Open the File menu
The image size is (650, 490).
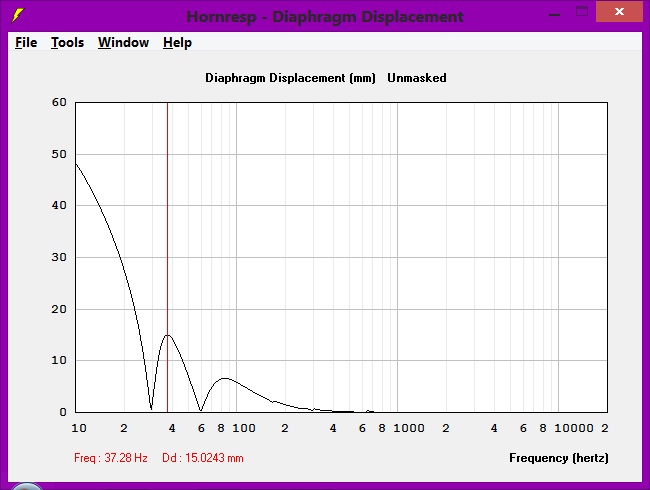(26, 42)
